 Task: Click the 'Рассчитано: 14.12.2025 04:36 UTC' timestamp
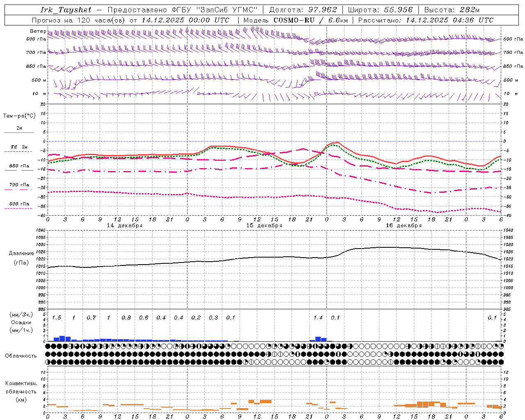tap(426, 20)
